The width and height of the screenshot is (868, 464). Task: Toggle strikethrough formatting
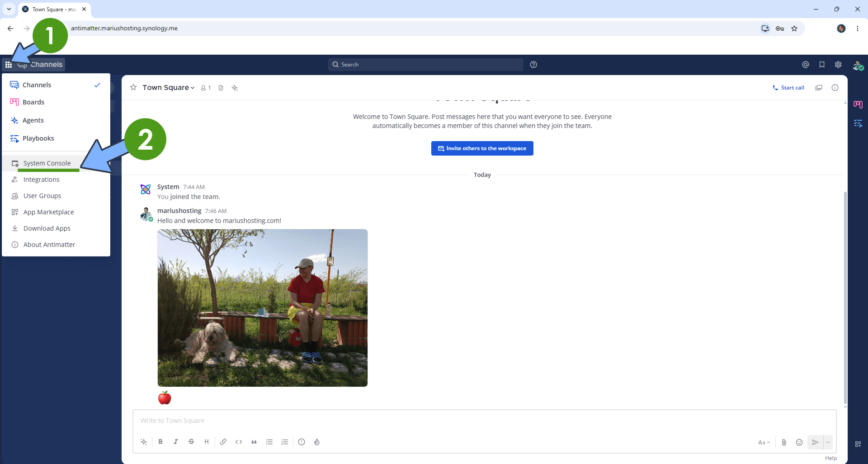(191, 442)
